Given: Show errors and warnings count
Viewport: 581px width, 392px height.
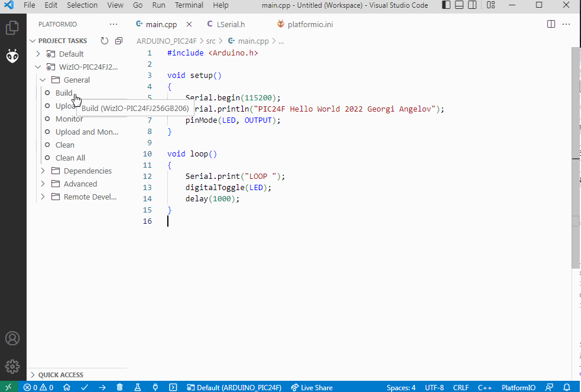Looking at the screenshot, I should [38, 387].
